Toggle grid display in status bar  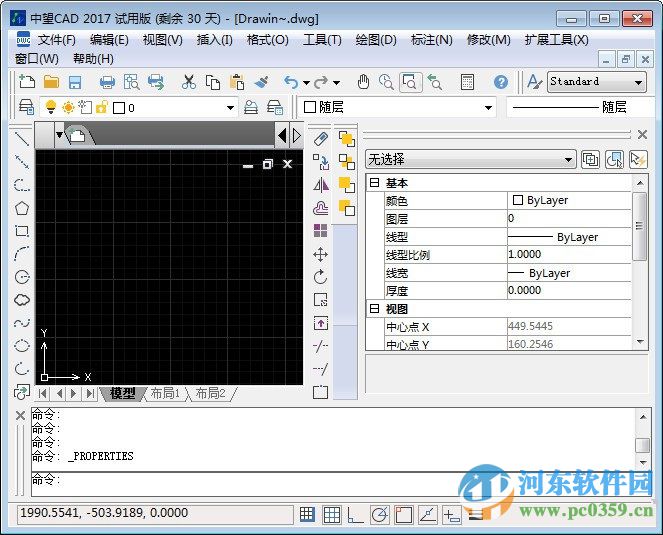click(x=332, y=515)
